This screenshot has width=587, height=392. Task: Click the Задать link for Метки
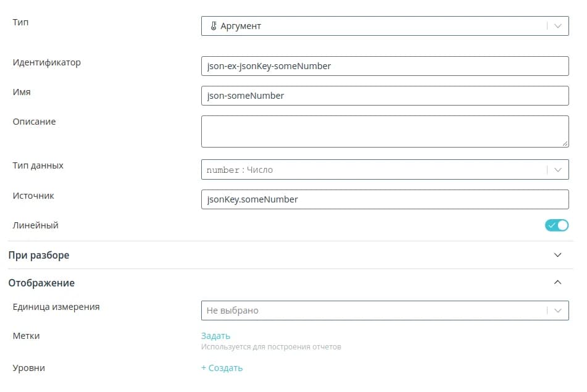click(x=215, y=336)
